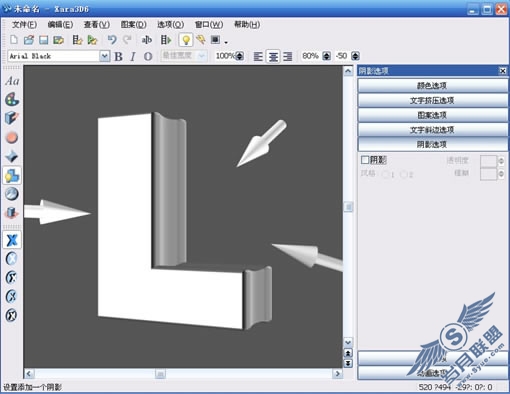Select the fifth X style icon
Image resolution: width=510 pixels, height=394 pixels.
[12, 315]
